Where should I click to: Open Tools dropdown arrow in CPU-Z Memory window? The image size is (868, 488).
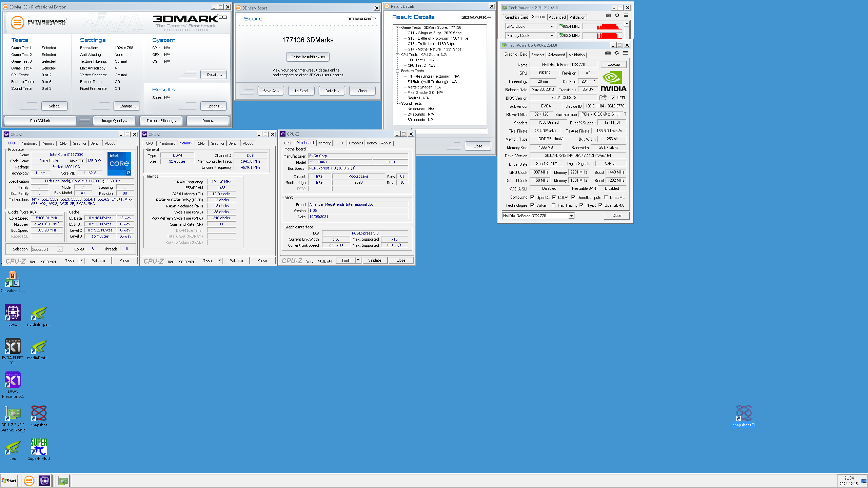coord(220,261)
